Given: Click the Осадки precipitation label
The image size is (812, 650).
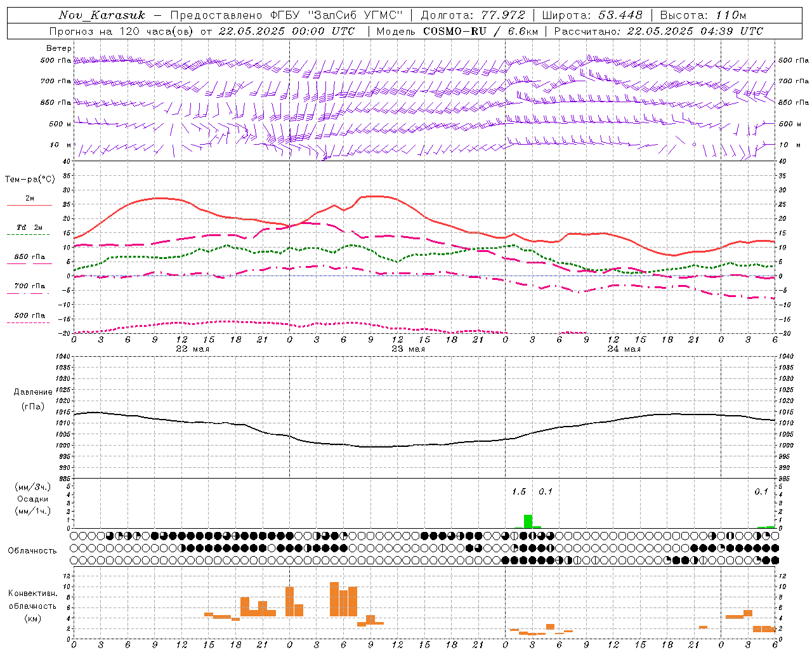Looking at the screenshot, I should 33,499.
